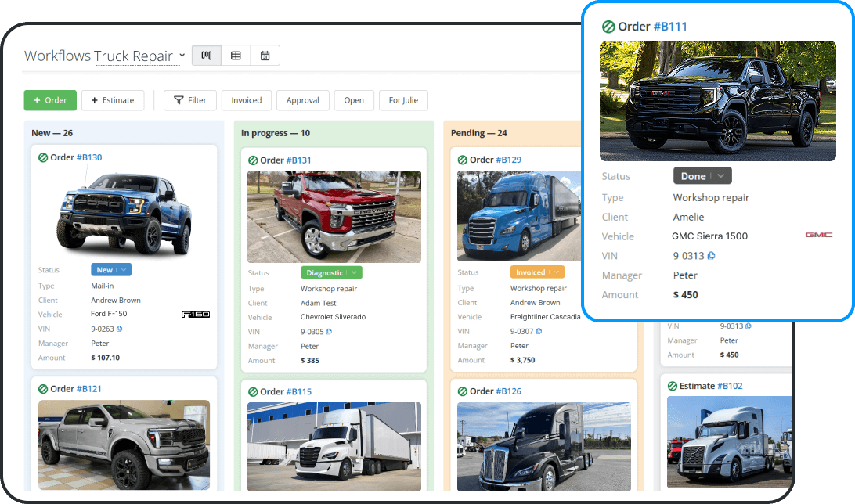Expand the Workflows Truck Repair dropdown
This screenshot has width=855, height=504.
tap(182, 56)
